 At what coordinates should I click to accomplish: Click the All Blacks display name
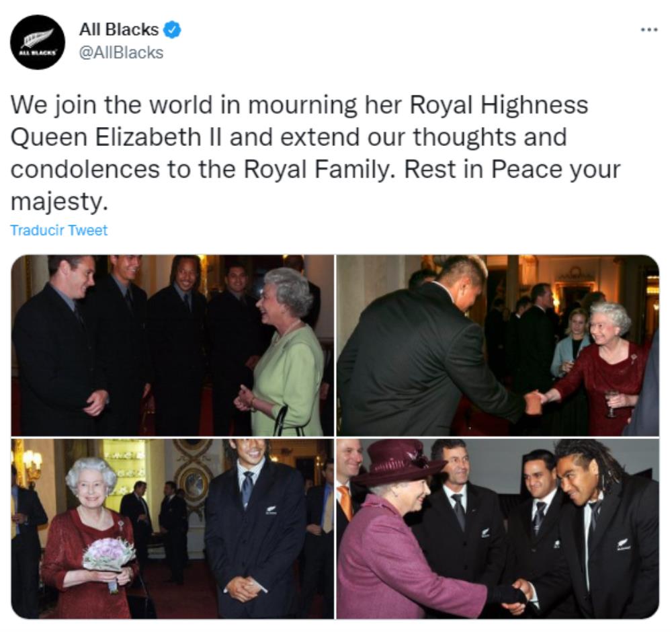pos(119,30)
